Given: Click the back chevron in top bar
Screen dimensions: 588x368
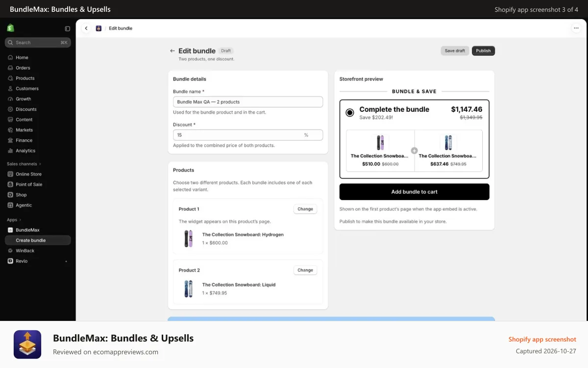Looking at the screenshot, I should 86,28.
